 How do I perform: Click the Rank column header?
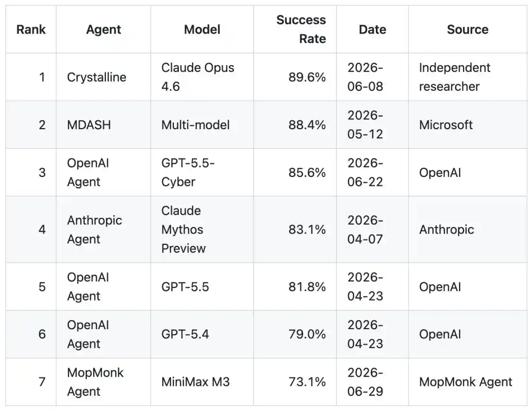coord(31,30)
